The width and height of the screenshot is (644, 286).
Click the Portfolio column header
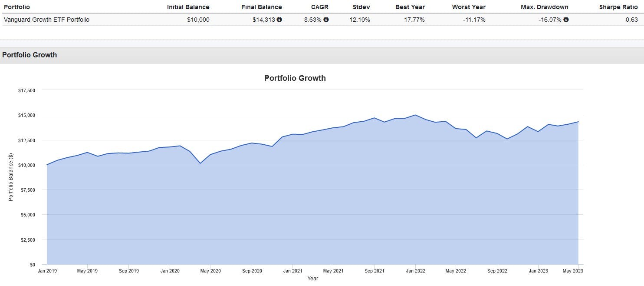click(17, 7)
